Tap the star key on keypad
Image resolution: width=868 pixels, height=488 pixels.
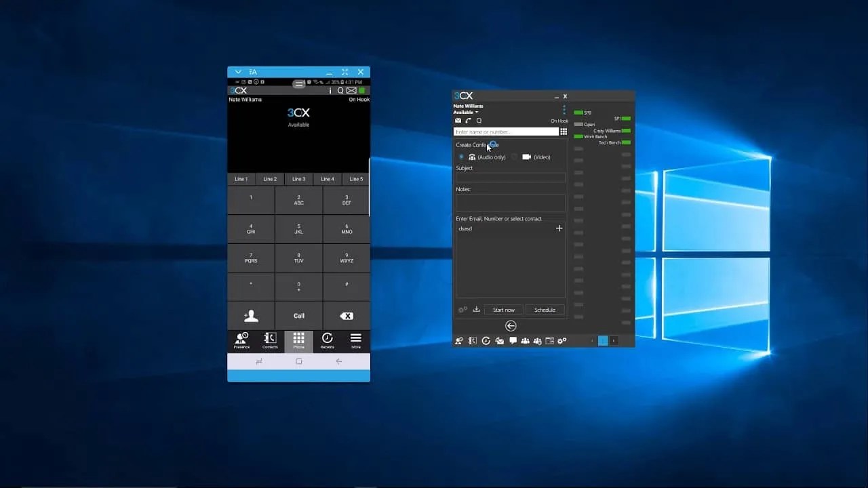(251, 287)
